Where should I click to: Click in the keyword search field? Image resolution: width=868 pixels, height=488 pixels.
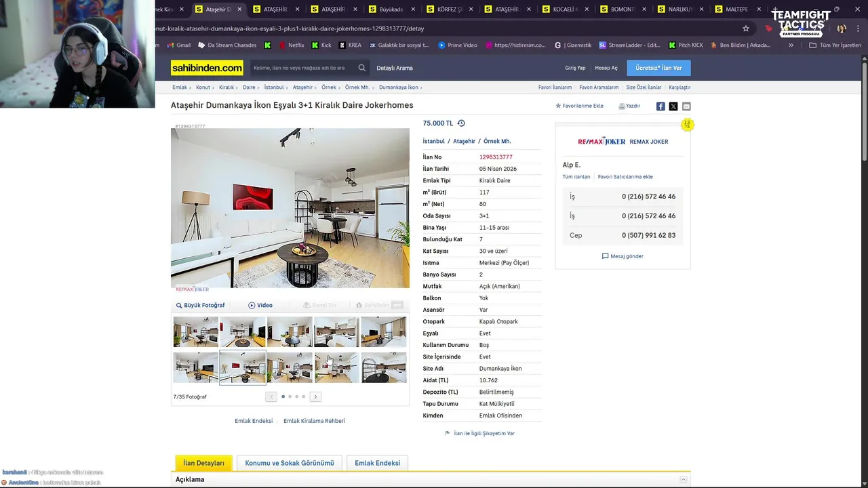(303, 68)
